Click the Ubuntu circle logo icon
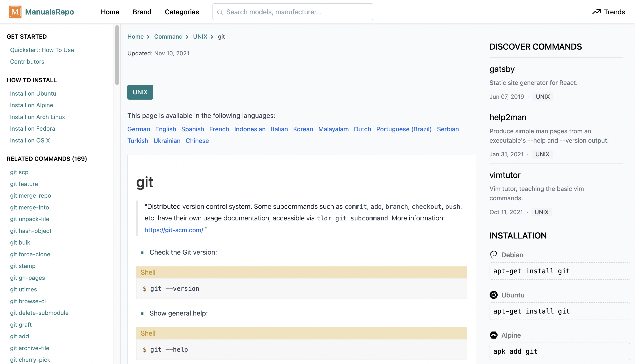The image size is (635, 364). click(493, 295)
